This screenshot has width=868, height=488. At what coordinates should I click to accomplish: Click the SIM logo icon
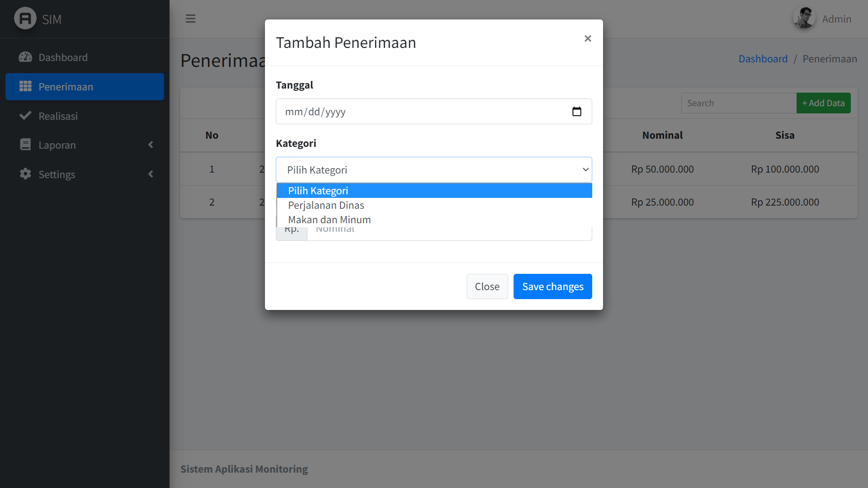pyautogui.click(x=25, y=19)
